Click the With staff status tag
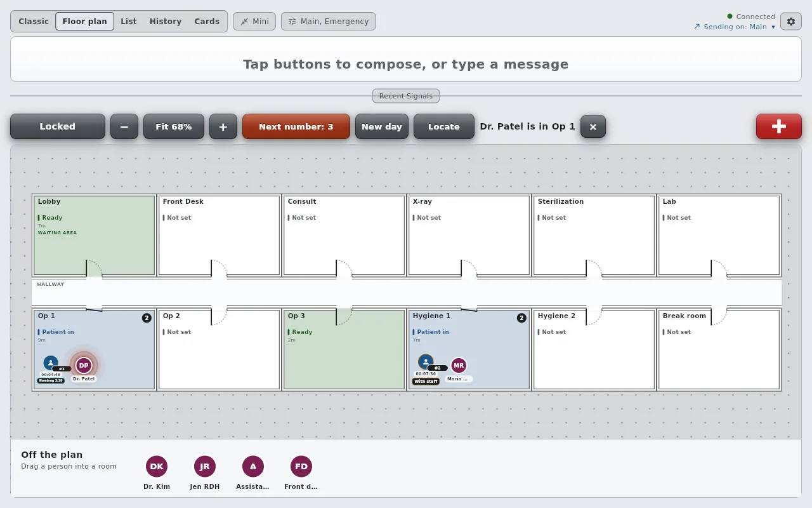The height and width of the screenshot is (508, 812). tap(426, 382)
